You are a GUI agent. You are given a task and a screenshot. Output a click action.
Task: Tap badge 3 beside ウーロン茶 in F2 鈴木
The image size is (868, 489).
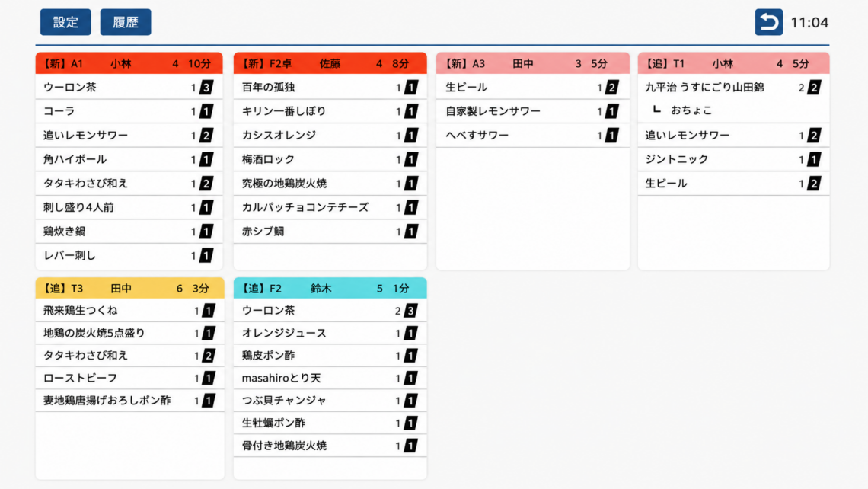pos(410,311)
